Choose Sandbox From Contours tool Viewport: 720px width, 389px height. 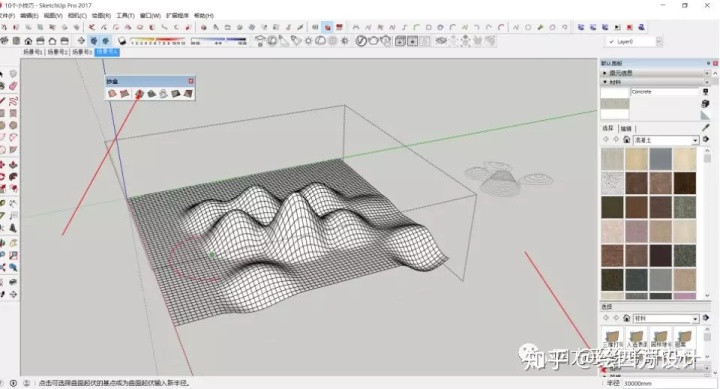click(x=112, y=94)
